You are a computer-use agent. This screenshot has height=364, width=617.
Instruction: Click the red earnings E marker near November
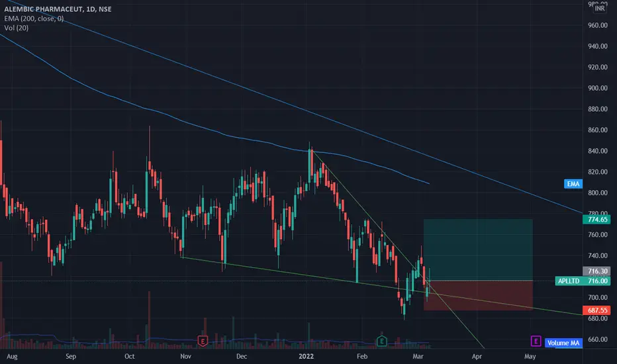(x=203, y=341)
